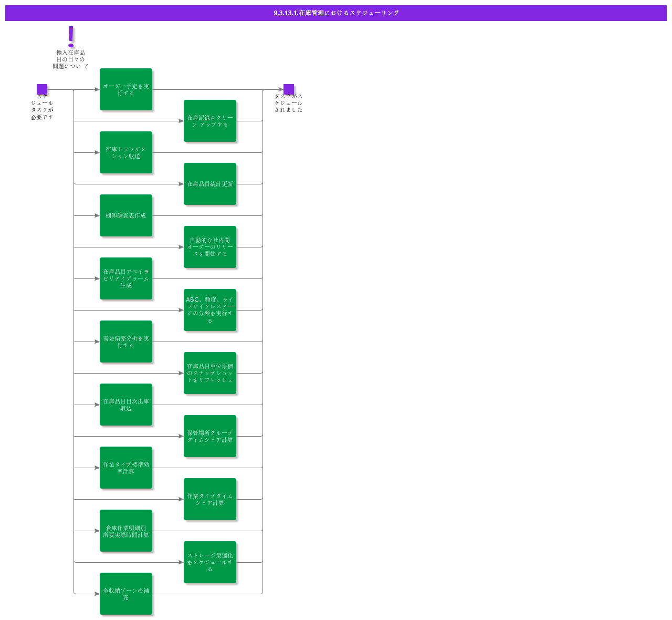Toggle the '自動的な社内間オーダーのリリースを開始する' node
This screenshot has width=672, height=620.
click(210, 247)
